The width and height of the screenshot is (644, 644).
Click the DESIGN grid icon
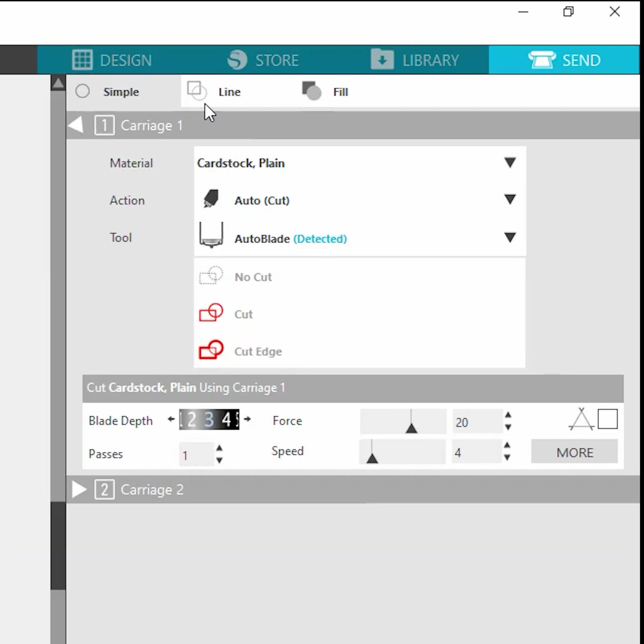pyautogui.click(x=82, y=60)
